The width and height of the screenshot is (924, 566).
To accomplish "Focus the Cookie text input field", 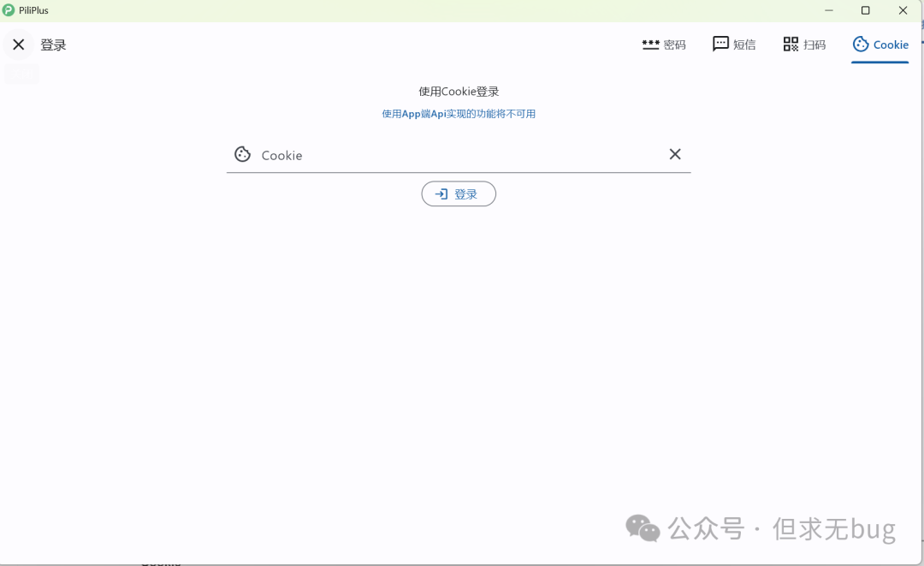I will pyautogui.click(x=458, y=155).
